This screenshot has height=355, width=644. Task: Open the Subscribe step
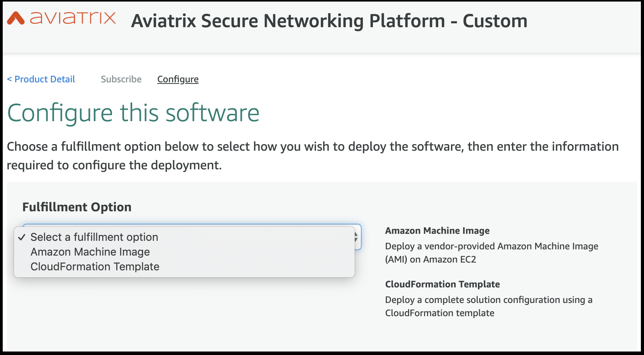click(121, 79)
